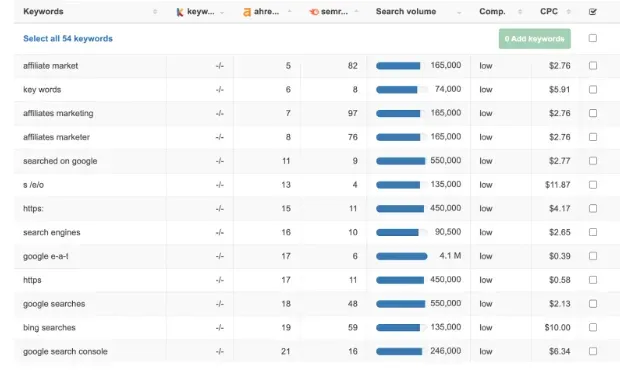
Task: Check the box for key words row
Action: [592, 89]
